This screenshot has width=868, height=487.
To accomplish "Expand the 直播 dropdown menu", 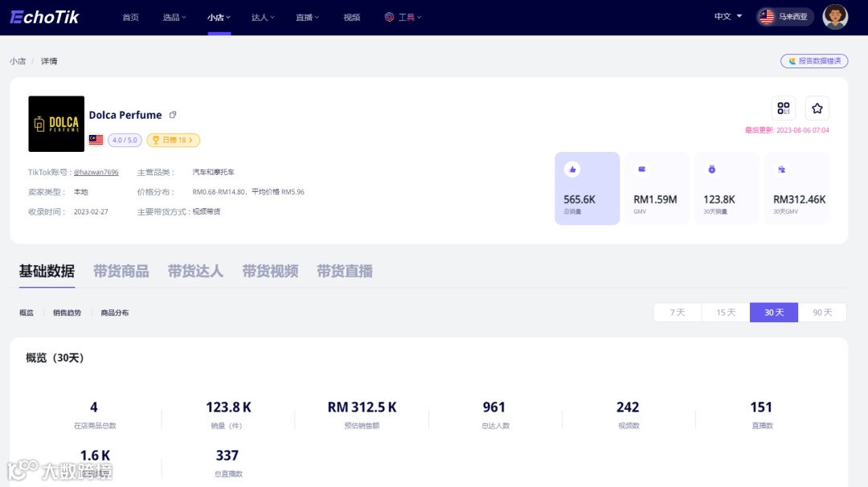I will point(307,17).
